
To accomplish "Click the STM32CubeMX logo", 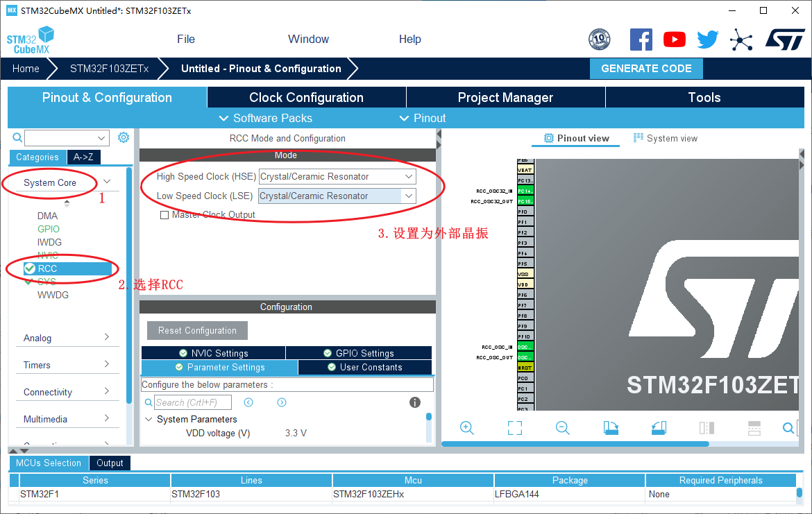I will [31, 40].
